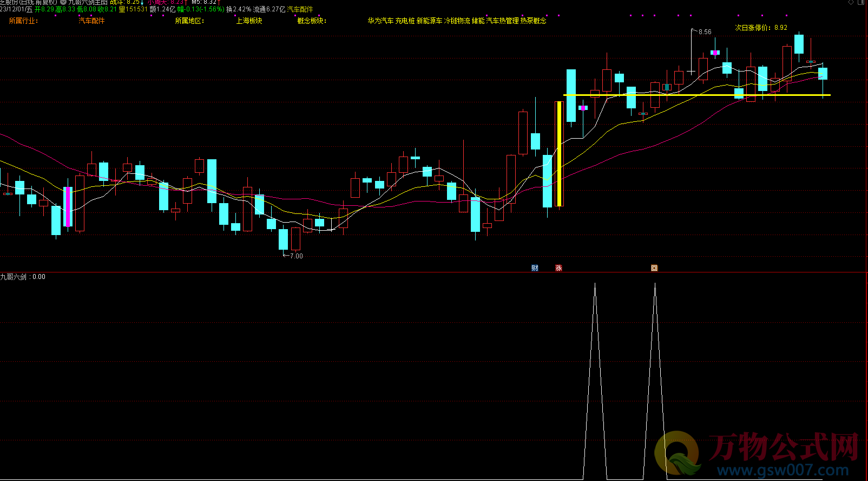Select the 汽车热管理 concept

pyautogui.click(x=503, y=21)
